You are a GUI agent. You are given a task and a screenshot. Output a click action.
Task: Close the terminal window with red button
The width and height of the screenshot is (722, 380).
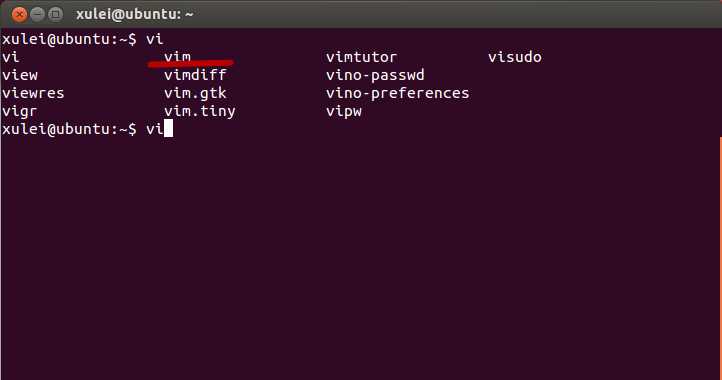point(19,14)
